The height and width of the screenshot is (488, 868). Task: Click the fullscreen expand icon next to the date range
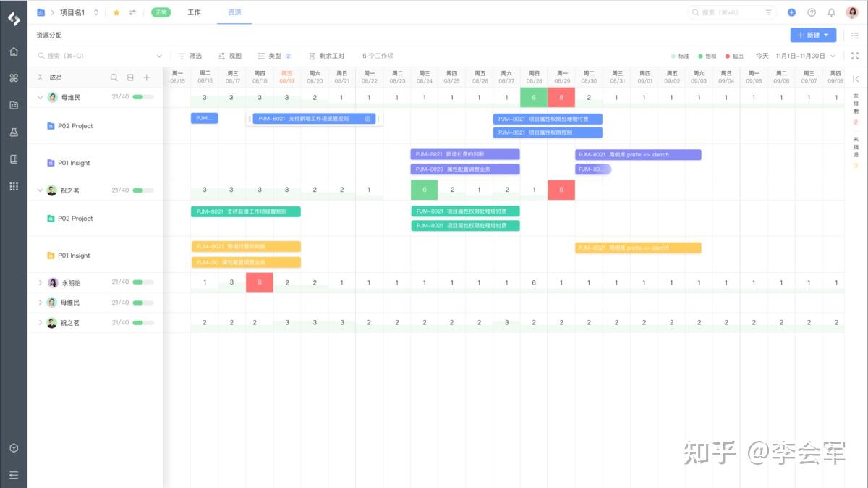click(855, 56)
